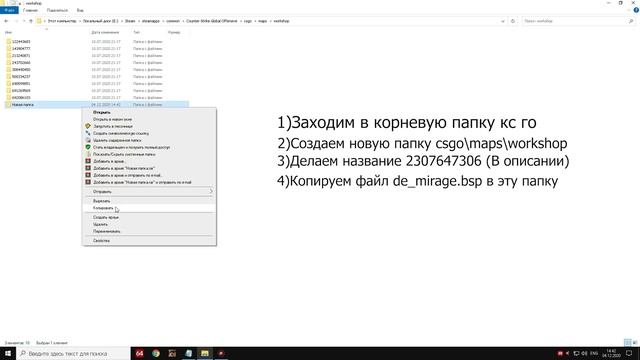Click the breadcrumb chevron after 'maps'

pyautogui.click(x=270, y=21)
